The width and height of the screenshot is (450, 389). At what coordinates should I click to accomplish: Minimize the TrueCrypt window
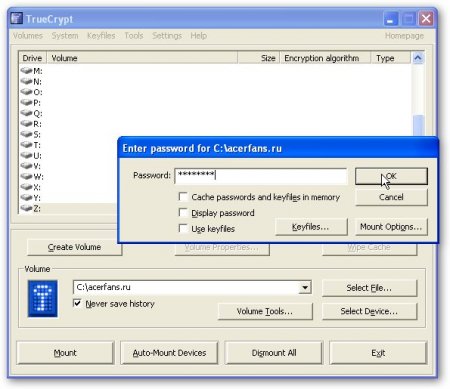pyautogui.click(x=391, y=19)
